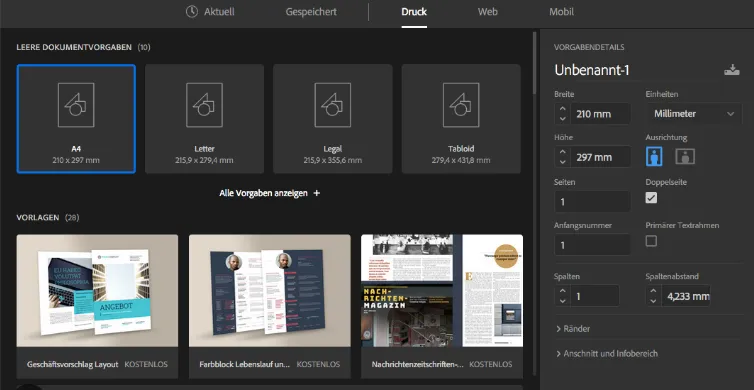
Task: Open the Einheiten Millimeter dropdown
Action: (x=693, y=114)
